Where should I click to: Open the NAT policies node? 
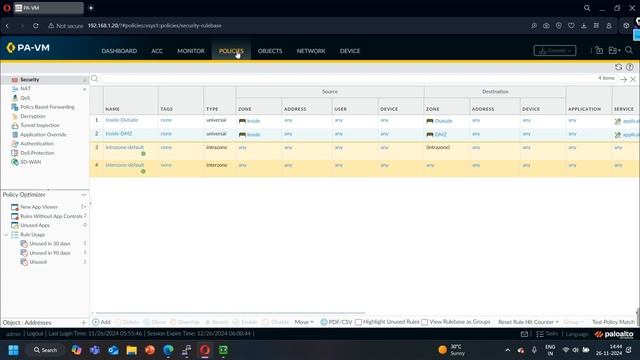tap(25, 89)
